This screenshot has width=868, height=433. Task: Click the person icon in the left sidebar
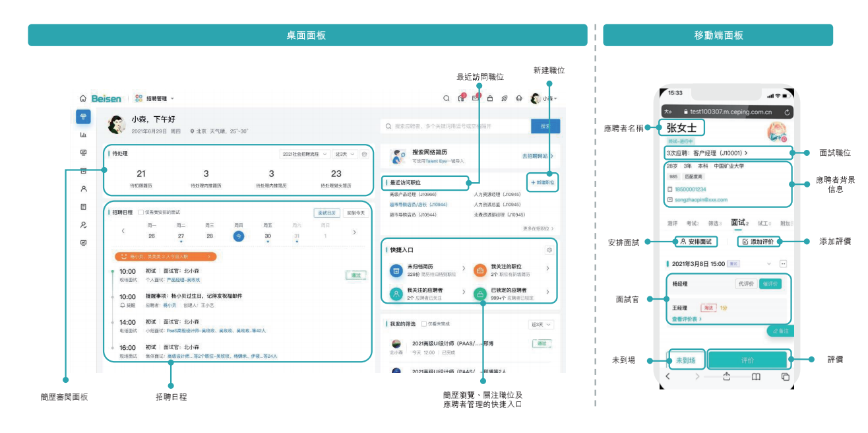click(83, 189)
